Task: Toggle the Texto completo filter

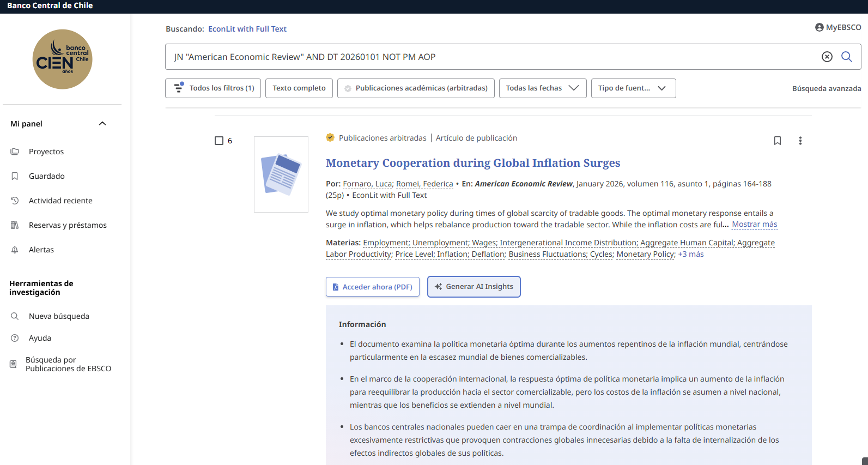Action: (299, 88)
